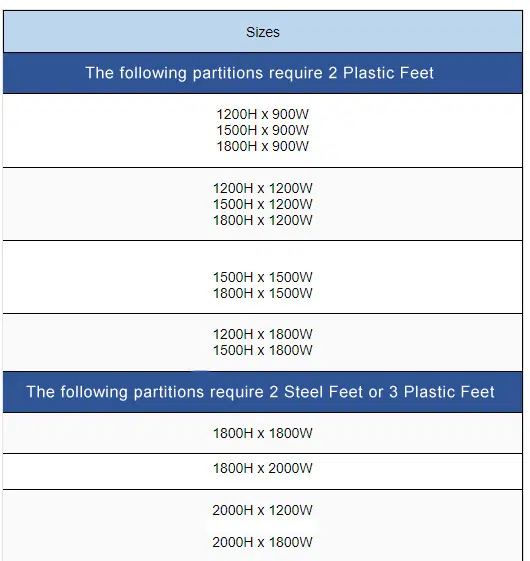Click the Sizes header cell

[x=263, y=32]
